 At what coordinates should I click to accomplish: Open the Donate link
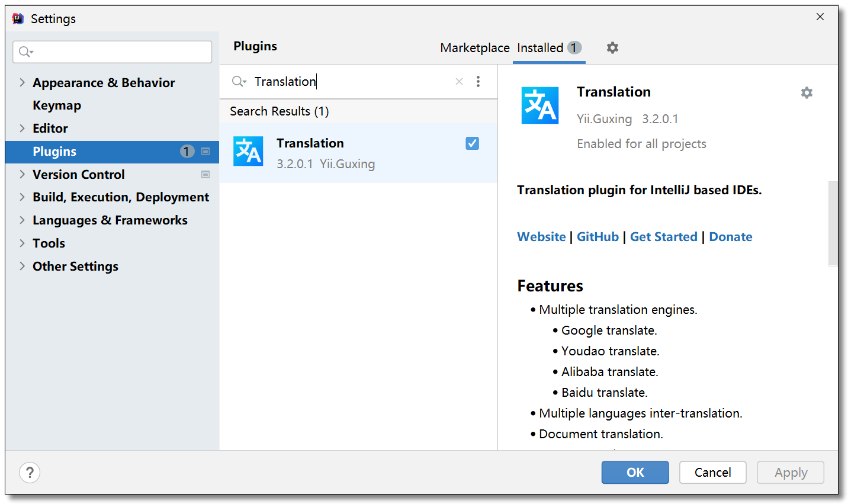pos(731,237)
